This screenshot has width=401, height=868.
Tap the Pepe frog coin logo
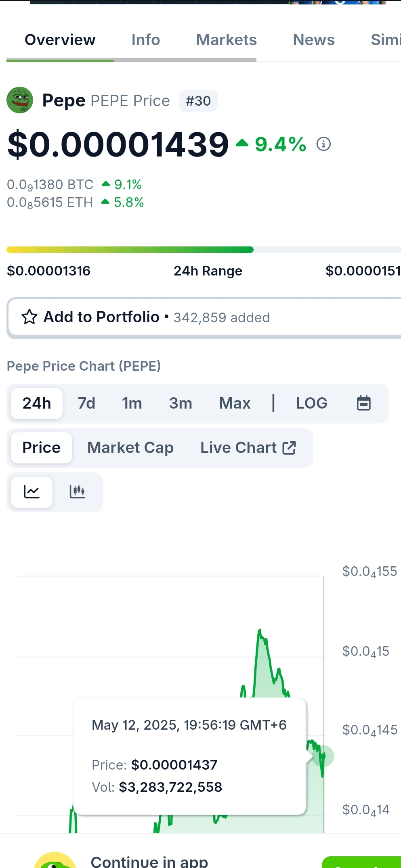[x=20, y=100]
